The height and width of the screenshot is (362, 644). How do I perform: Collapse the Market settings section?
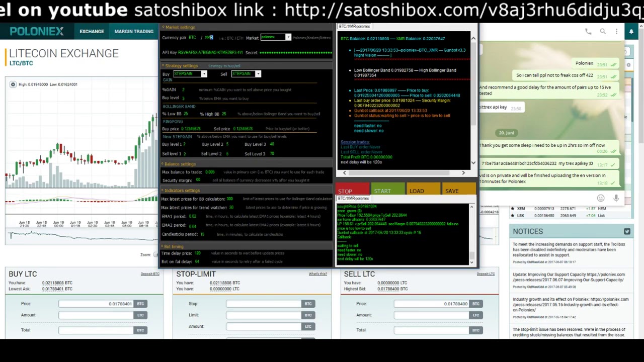point(163,27)
